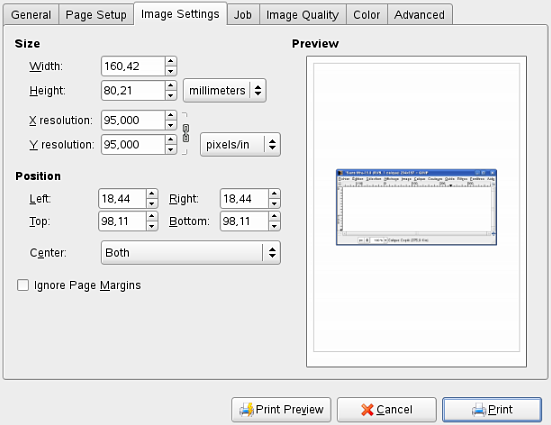Decrease Y resolution with down arrow

tap(171, 149)
